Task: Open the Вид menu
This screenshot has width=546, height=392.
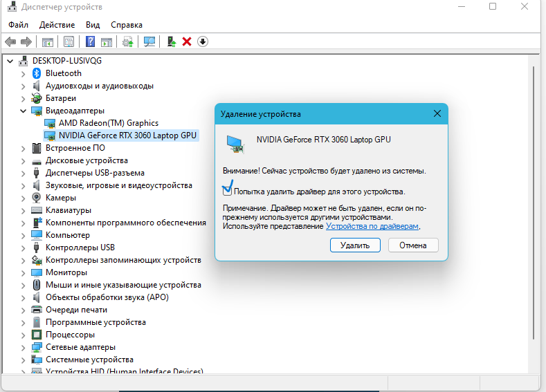Action: 93,25
